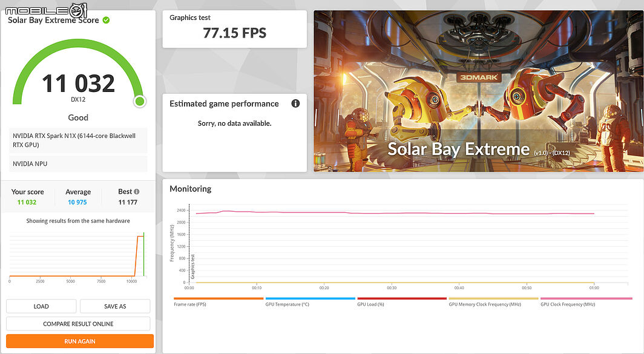This screenshot has height=354, width=644.
Task: Click the 77.15 FPS graphics test result
Action: pyautogui.click(x=234, y=33)
